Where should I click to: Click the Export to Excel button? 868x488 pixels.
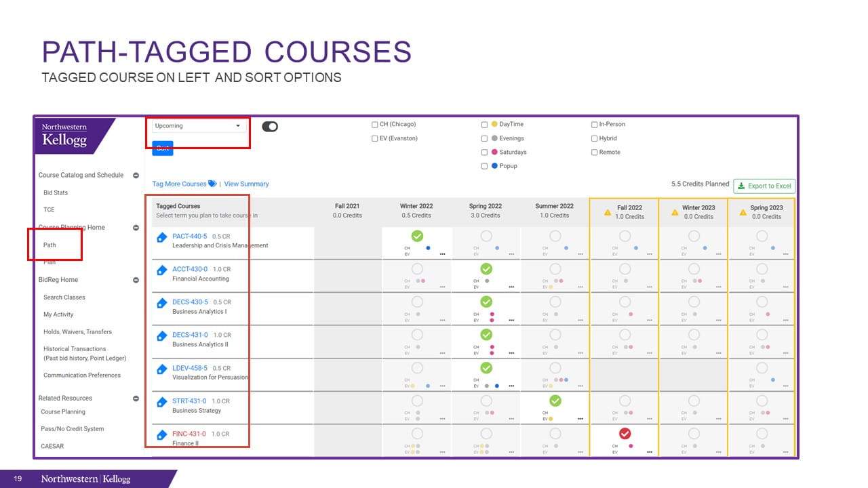[x=764, y=186]
